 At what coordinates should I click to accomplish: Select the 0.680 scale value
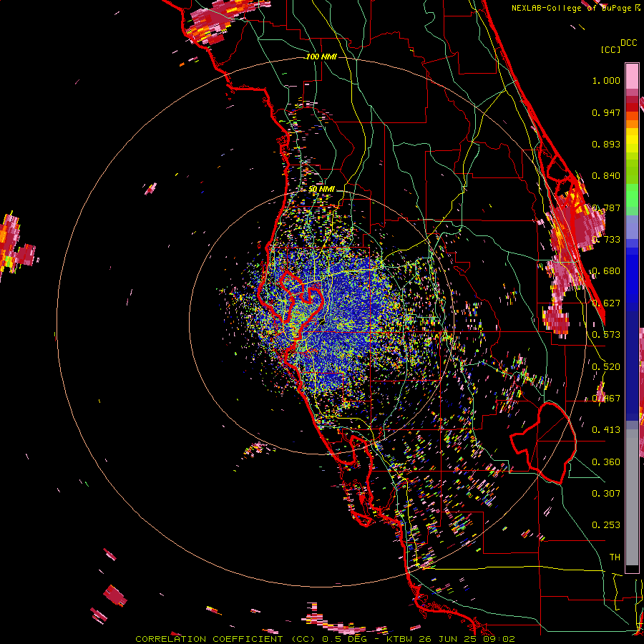coord(606,271)
